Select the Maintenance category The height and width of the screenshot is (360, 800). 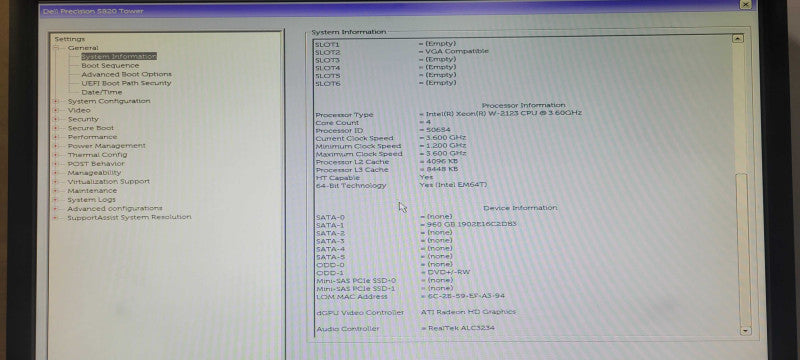click(92, 190)
